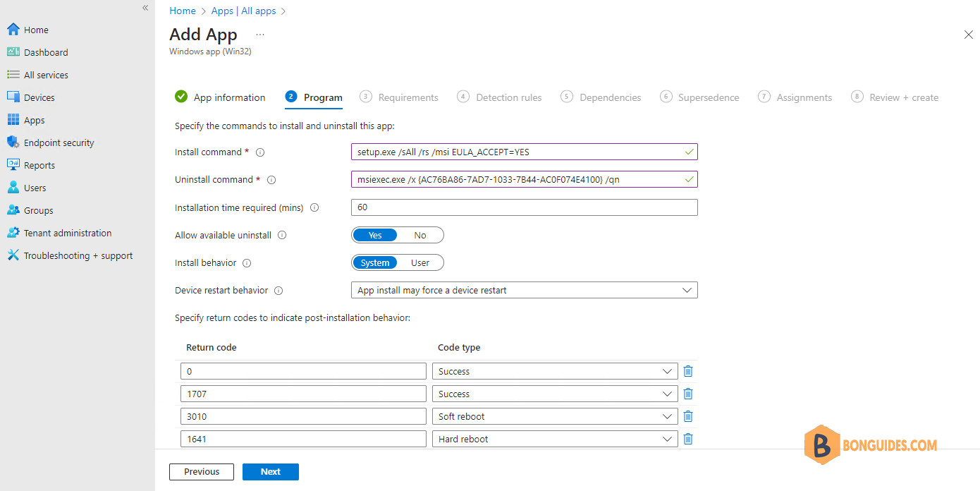Click the Previous button
Image resolution: width=980 pixels, height=491 pixels.
tap(202, 472)
